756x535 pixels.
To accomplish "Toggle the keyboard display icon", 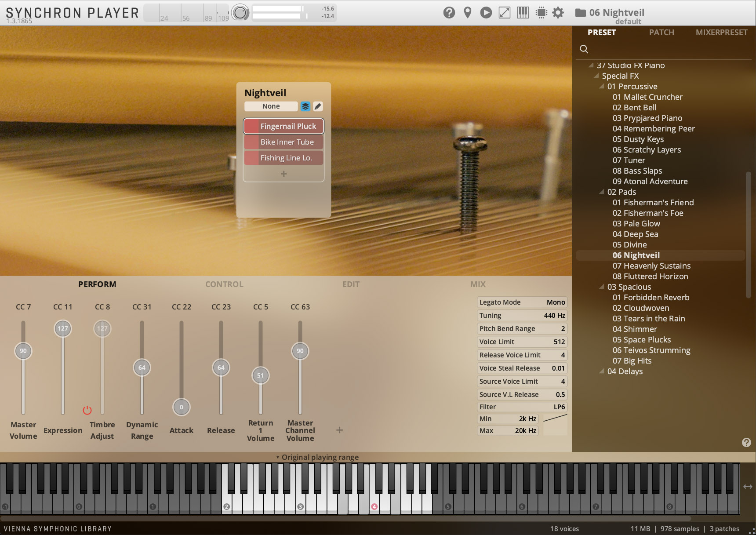I will coord(523,12).
